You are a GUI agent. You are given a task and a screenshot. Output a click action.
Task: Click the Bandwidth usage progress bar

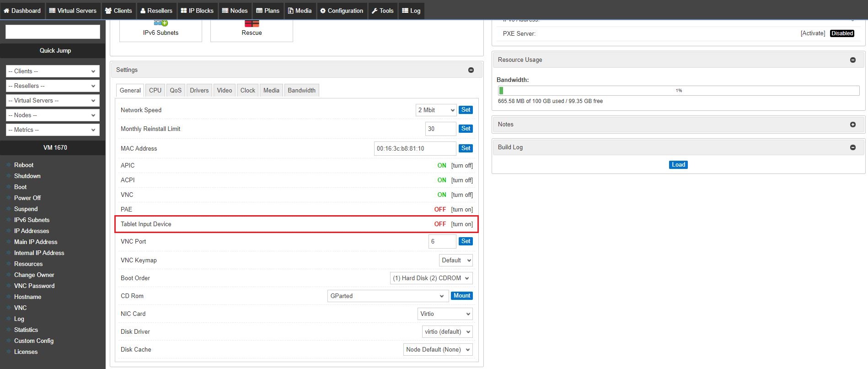pos(678,91)
